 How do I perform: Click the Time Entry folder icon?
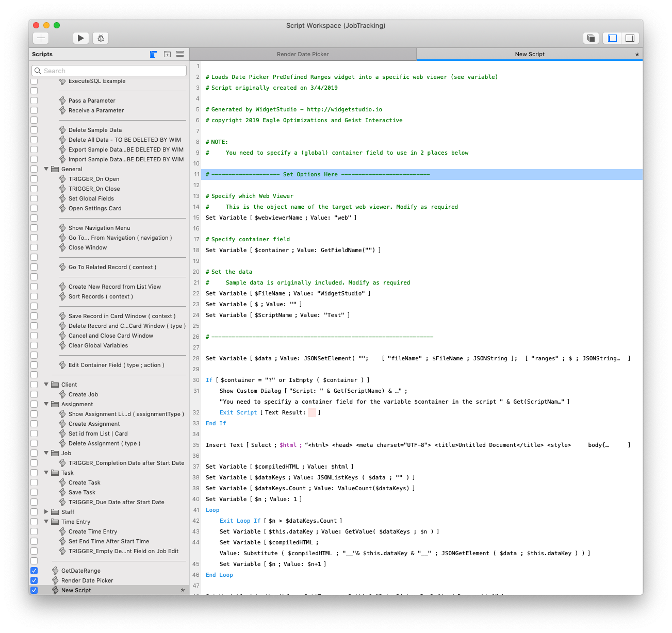point(55,522)
